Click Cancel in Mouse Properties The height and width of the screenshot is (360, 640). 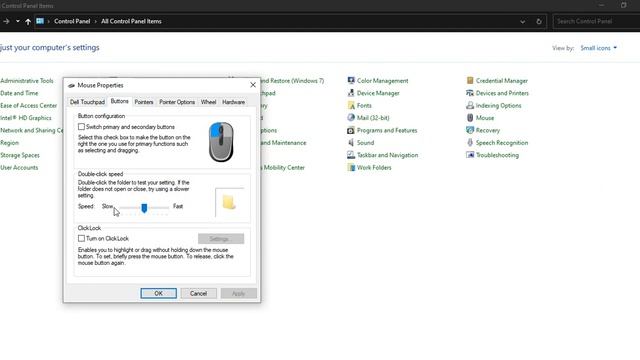(198, 293)
